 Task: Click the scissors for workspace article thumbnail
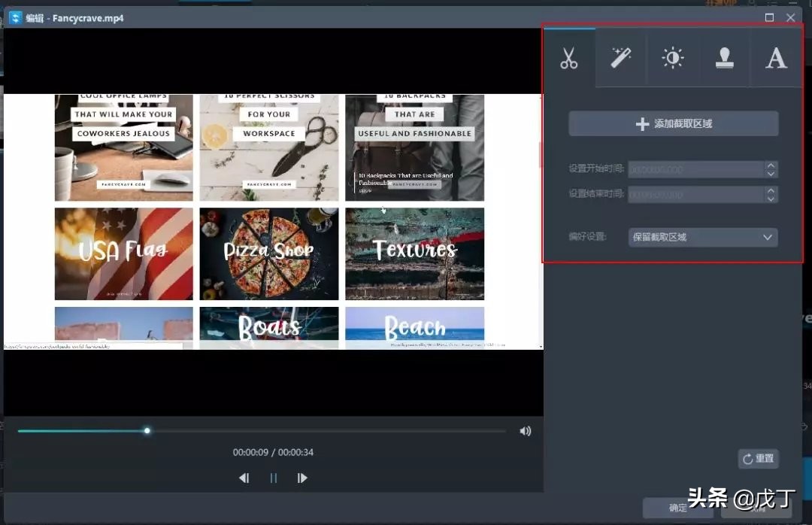pyautogui.click(x=269, y=147)
